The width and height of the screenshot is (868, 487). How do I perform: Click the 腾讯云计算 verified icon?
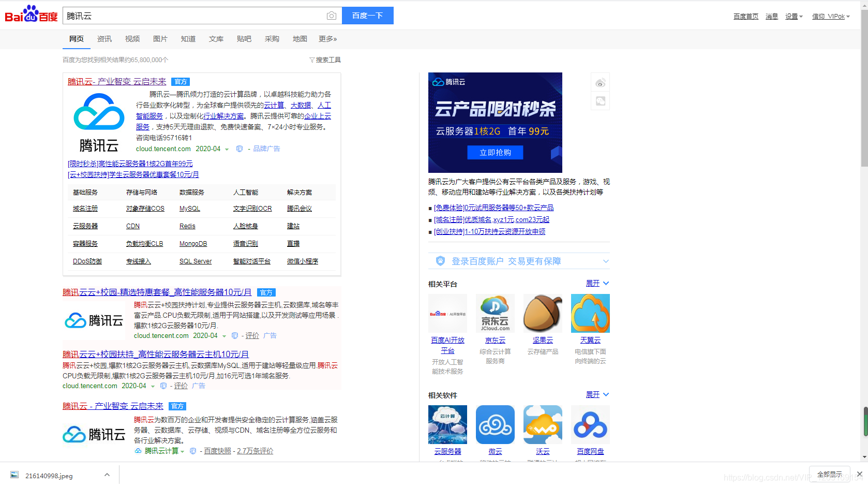coord(138,451)
